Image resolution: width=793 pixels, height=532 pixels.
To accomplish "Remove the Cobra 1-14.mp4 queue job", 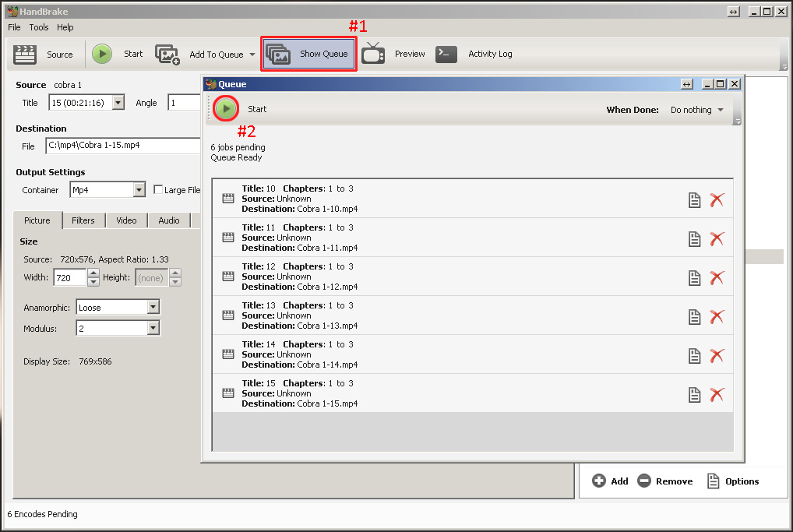I will 717,356.
